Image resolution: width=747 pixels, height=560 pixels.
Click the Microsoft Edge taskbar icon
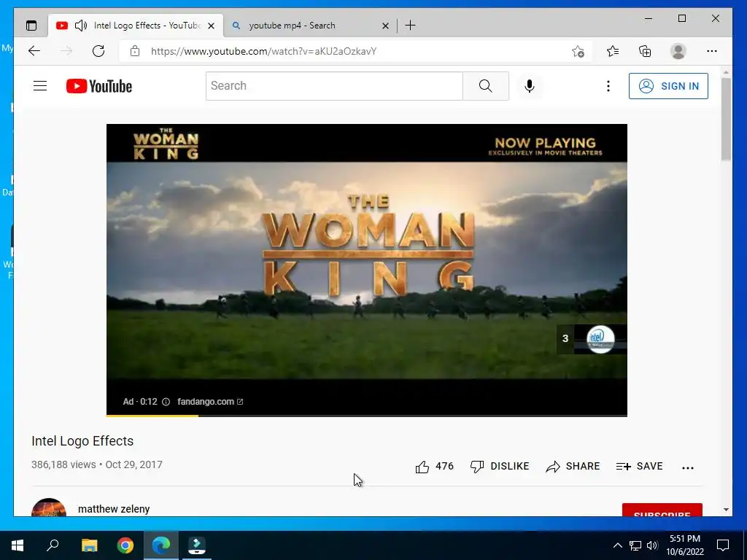161,545
